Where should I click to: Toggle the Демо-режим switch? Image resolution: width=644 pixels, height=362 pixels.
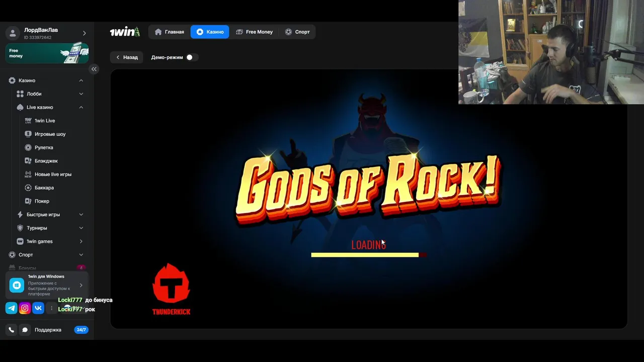point(192,57)
